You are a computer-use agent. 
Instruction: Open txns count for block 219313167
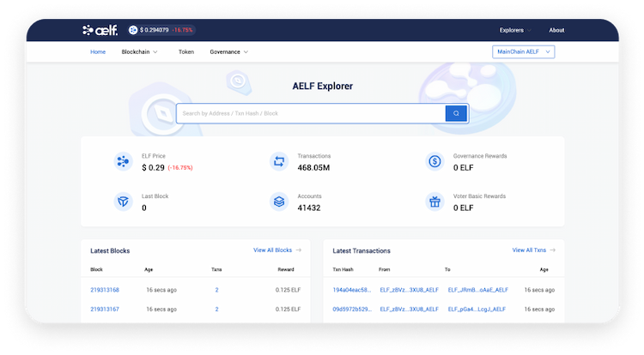[x=216, y=309]
